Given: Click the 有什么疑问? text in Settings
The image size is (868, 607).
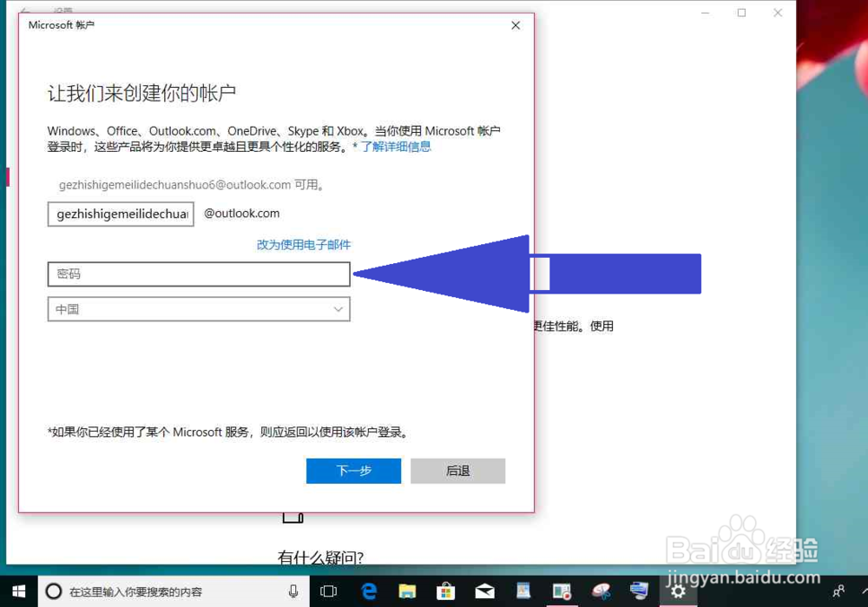Looking at the screenshot, I should pos(320,558).
